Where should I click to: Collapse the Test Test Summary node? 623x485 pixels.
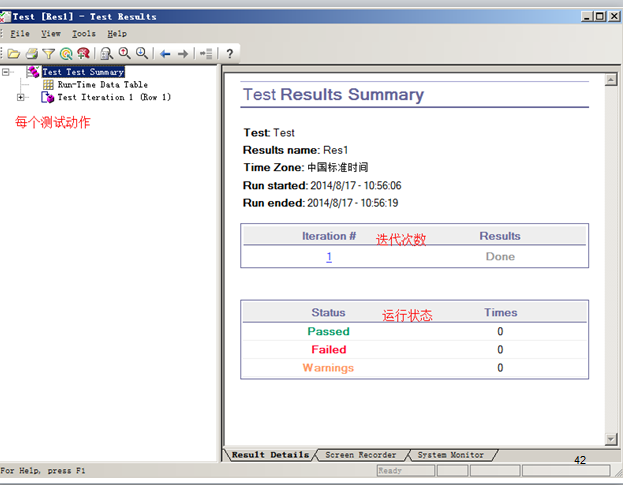point(6,72)
